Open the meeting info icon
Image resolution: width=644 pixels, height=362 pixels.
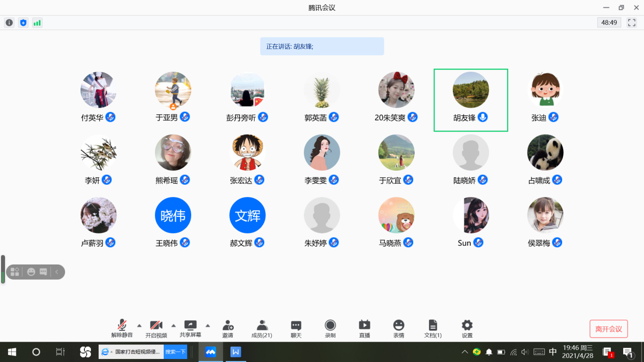(9, 23)
